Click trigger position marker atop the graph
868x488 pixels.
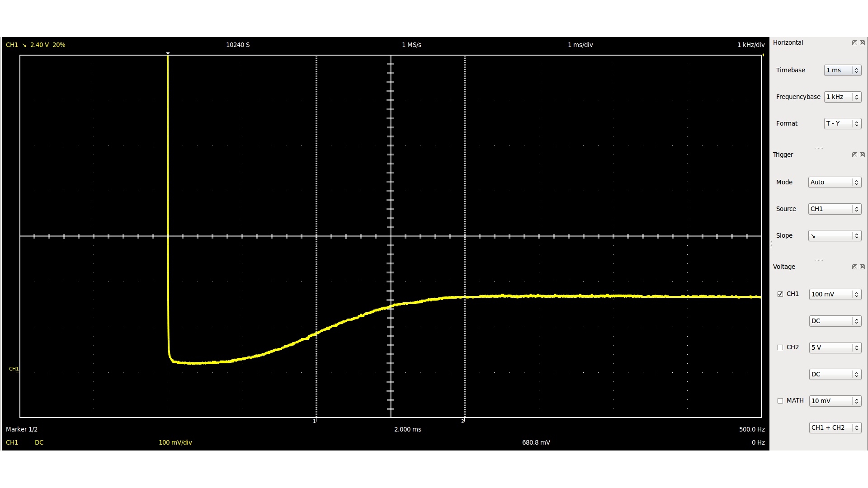pos(168,53)
